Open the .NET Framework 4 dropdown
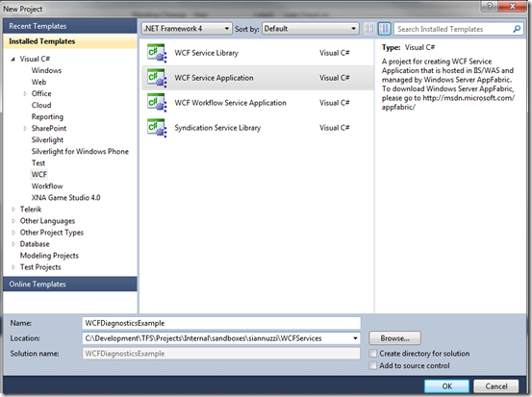Screen dimensions: 532x397 tap(187, 29)
